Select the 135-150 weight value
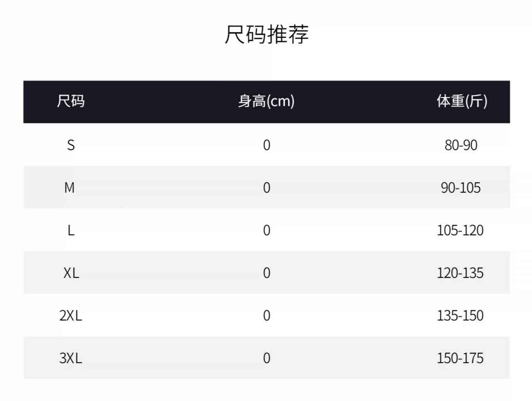This screenshot has width=532, height=401. point(460,316)
